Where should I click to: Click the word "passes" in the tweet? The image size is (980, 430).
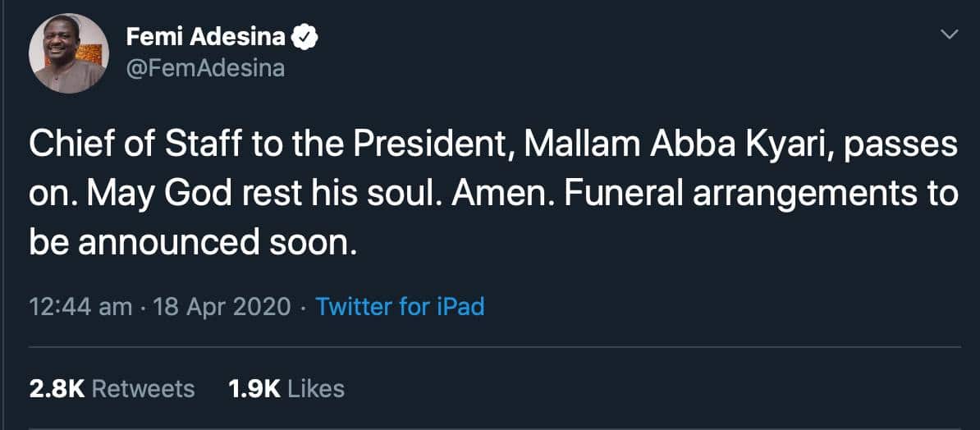tap(911, 147)
